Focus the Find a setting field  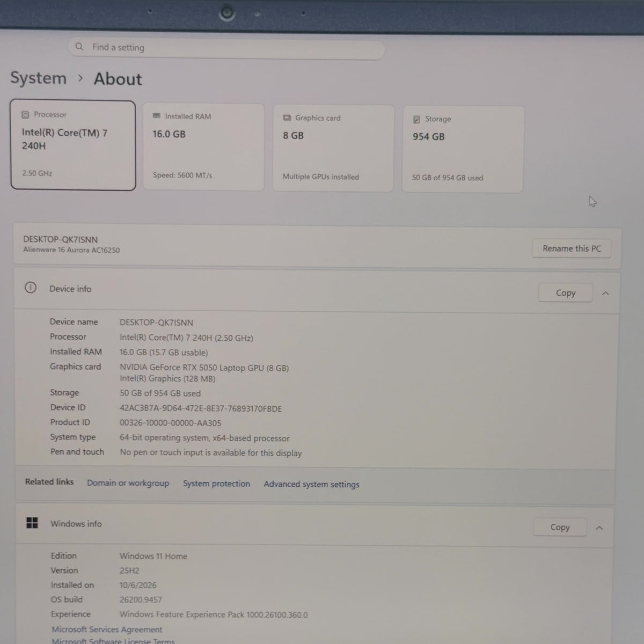click(x=226, y=48)
